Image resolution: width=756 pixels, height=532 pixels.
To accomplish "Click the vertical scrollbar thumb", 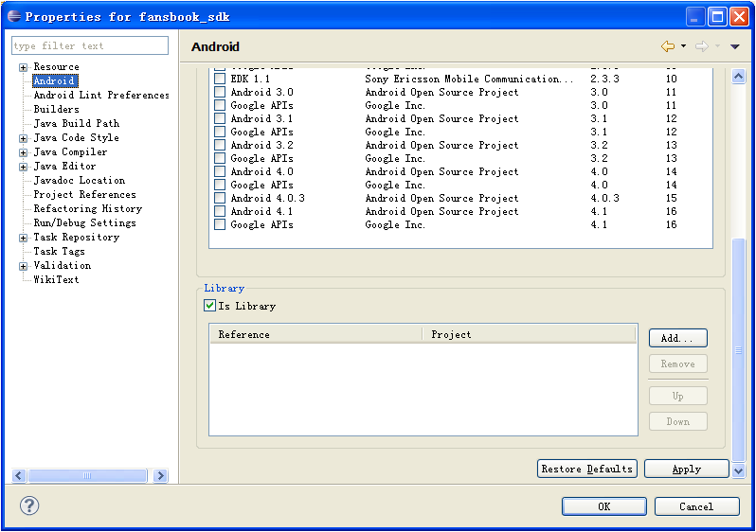I will (x=739, y=350).
